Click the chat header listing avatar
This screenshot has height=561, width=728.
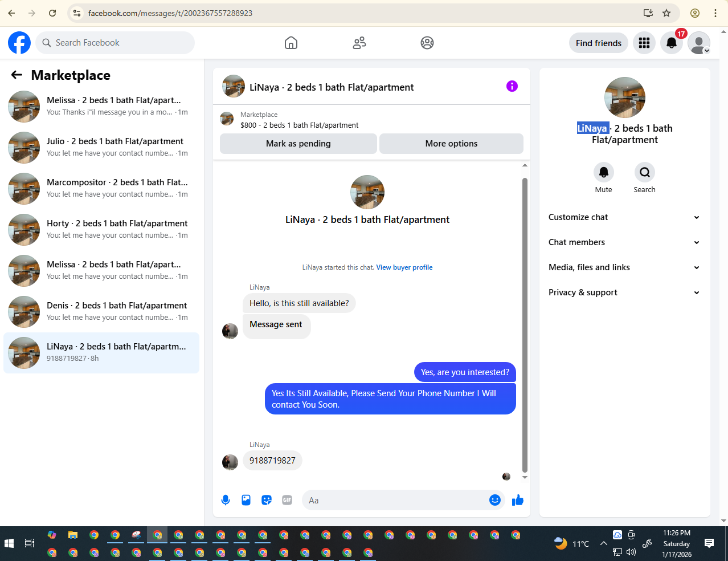(x=234, y=87)
